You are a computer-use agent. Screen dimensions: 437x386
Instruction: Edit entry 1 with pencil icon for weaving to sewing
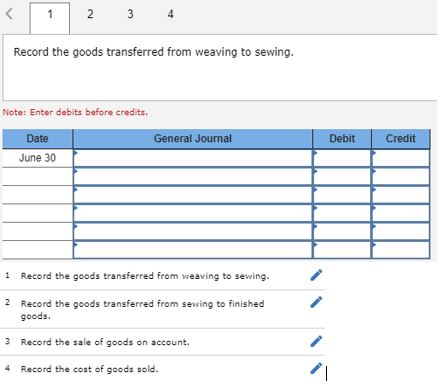(316, 275)
